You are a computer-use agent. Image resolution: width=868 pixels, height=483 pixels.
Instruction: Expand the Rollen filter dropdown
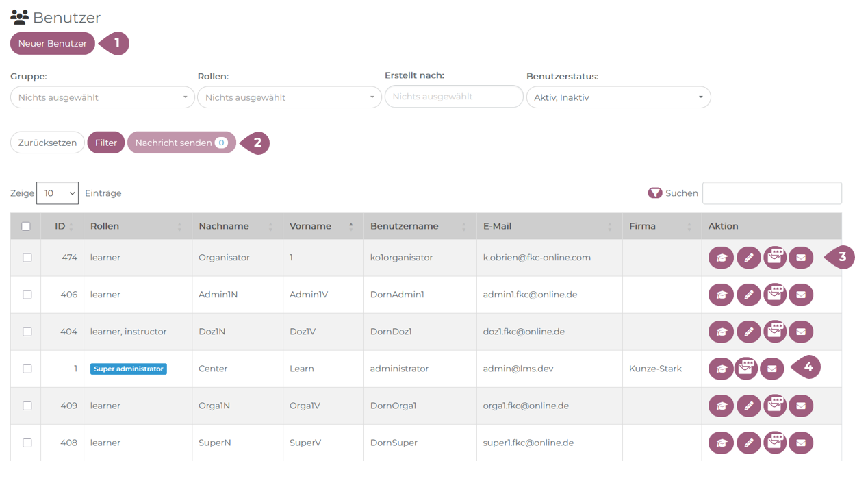tap(289, 97)
